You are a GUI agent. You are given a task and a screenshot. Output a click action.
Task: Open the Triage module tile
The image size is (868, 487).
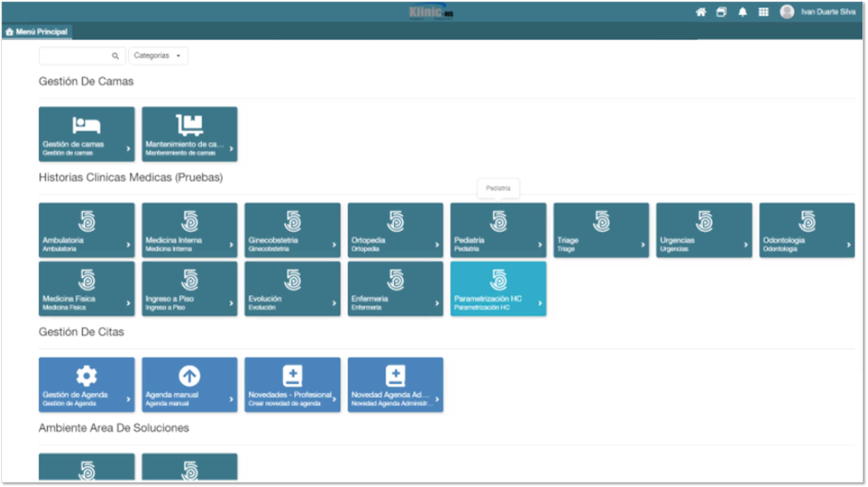[601, 230]
